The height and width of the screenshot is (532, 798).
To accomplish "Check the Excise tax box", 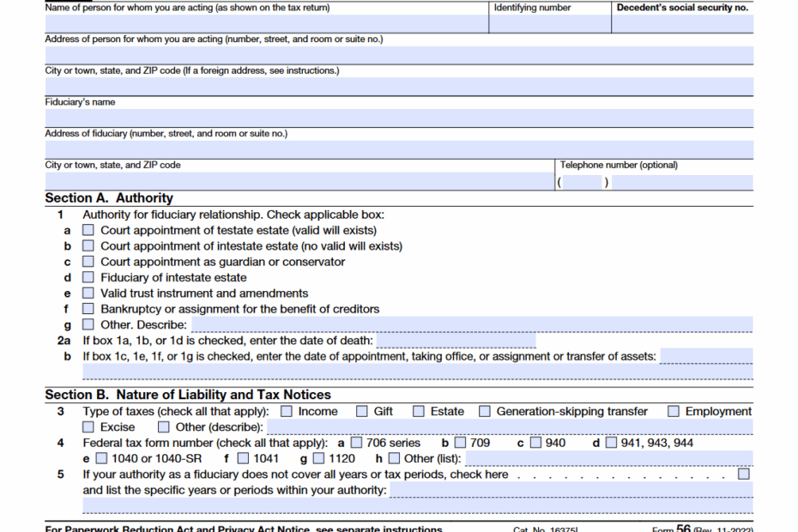I will (x=88, y=426).
